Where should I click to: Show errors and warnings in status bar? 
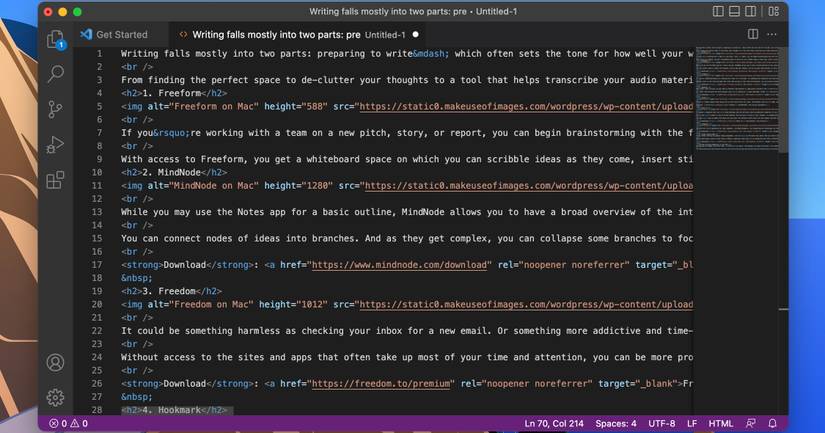pos(68,423)
